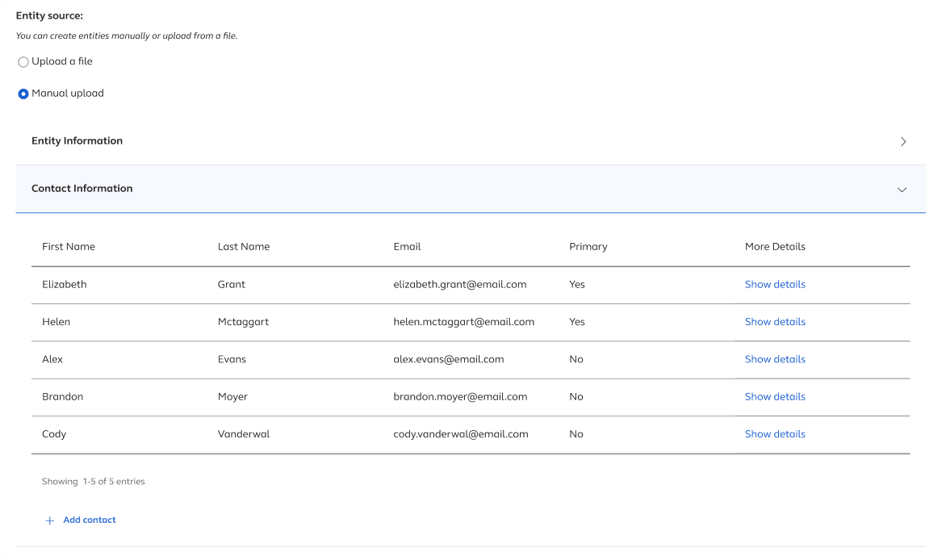
Task: Click the Add contact link
Action: 90,520
